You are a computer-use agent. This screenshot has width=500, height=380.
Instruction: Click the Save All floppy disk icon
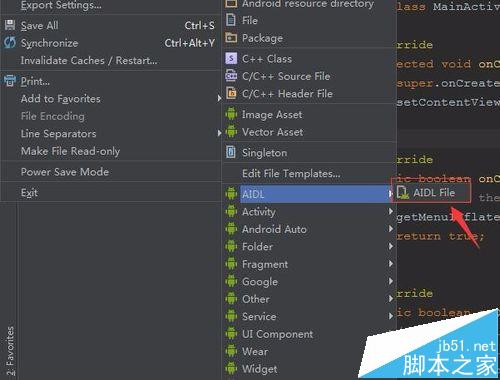coord(10,25)
